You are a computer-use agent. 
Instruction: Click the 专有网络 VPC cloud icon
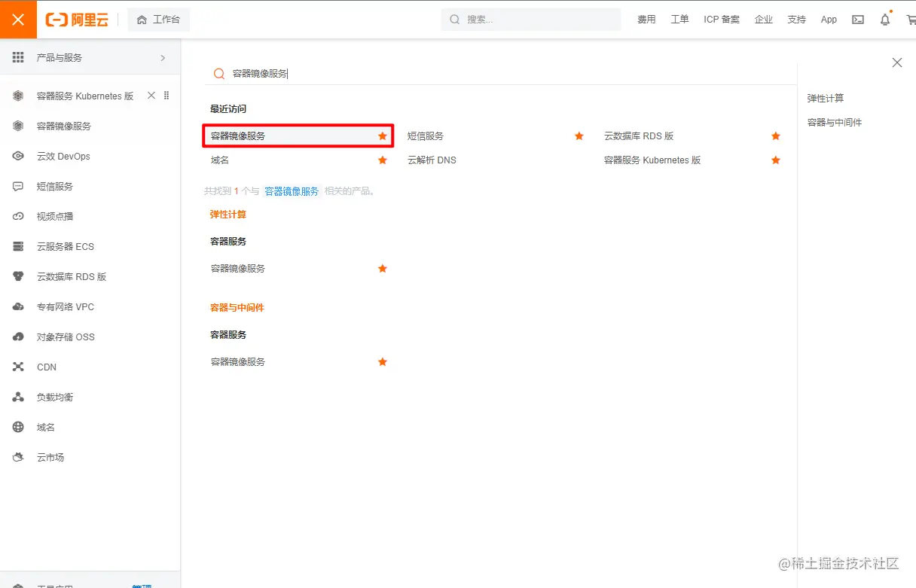coord(19,306)
